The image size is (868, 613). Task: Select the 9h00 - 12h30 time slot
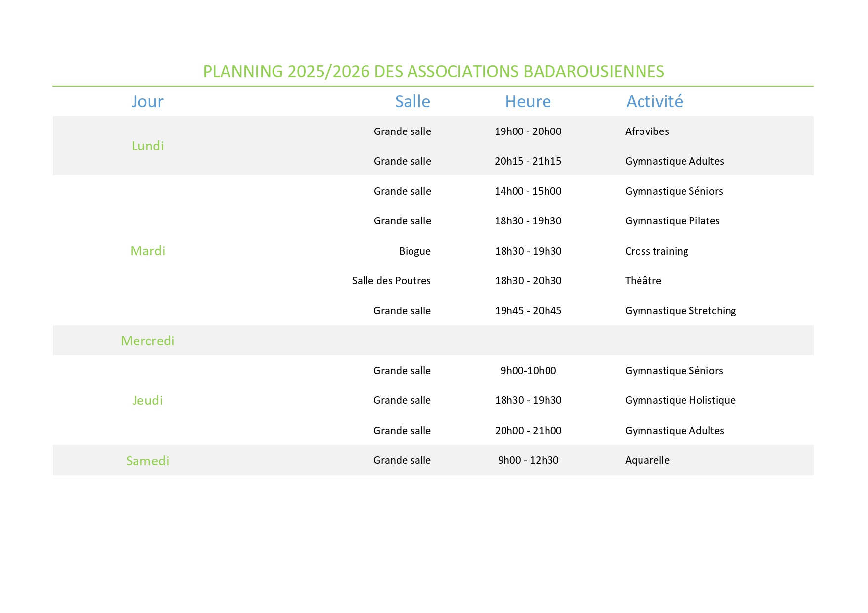(528, 460)
